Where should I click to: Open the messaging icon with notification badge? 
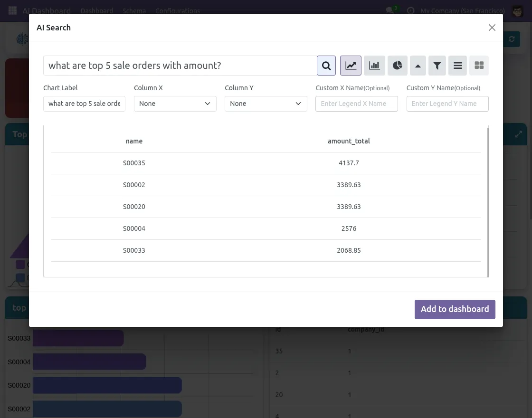click(389, 10)
